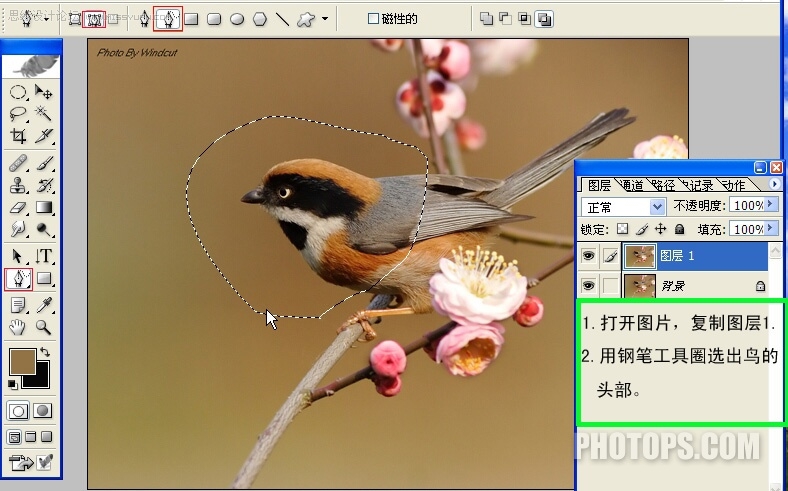The height and width of the screenshot is (491, 788).
Task: Select the Rectangle shape tool in toolbox
Action: coord(44,278)
